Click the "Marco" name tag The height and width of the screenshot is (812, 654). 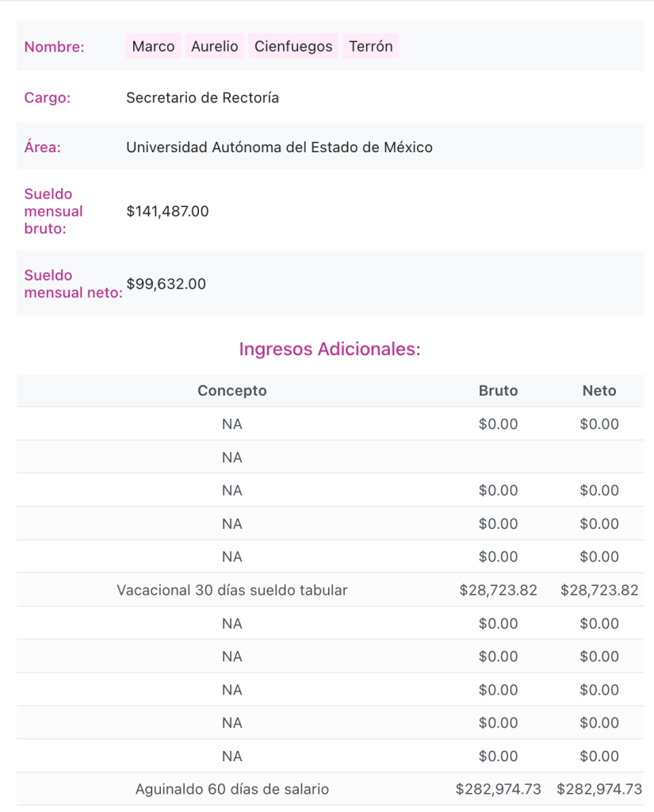click(x=153, y=47)
